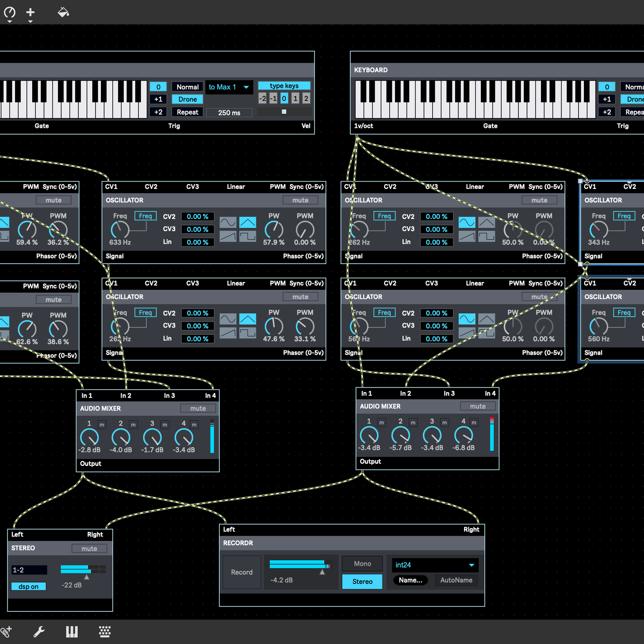This screenshot has width=644, height=644.
Task: Select sine waveform on the 633 Hz oscillator
Action: click(228, 222)
